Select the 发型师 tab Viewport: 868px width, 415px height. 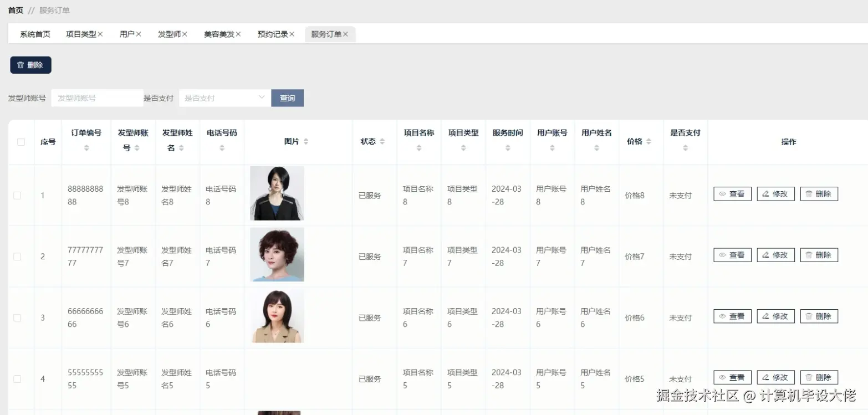169,33
